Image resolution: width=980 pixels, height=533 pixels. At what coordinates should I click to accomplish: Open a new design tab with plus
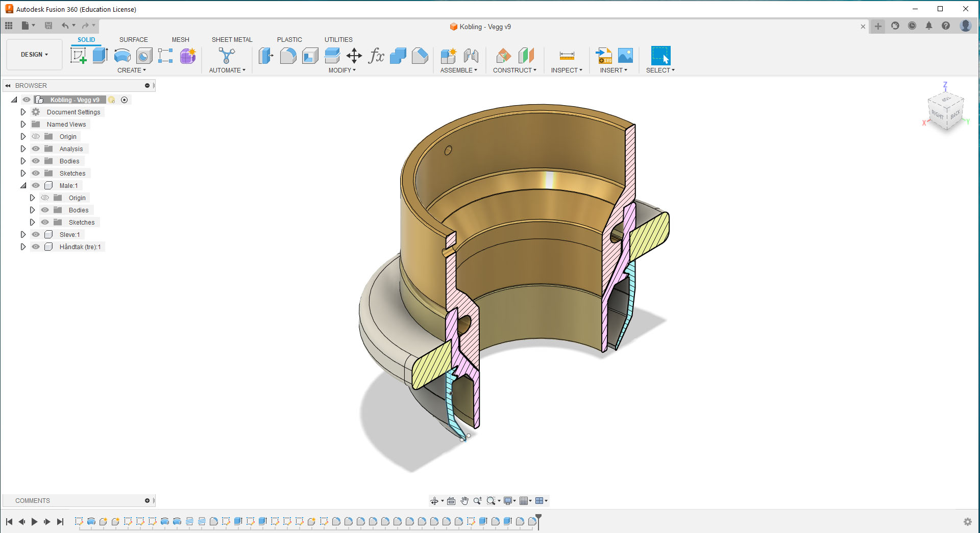tap(878, 26)
